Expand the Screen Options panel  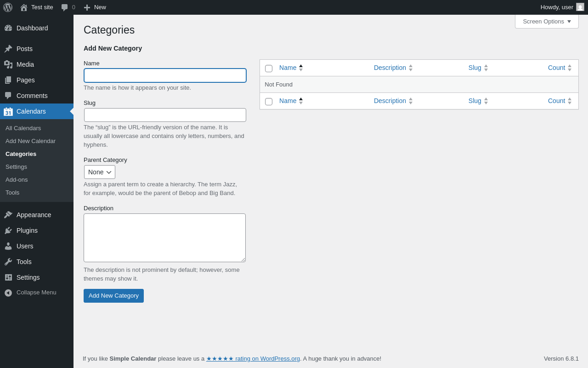point(547,21)
